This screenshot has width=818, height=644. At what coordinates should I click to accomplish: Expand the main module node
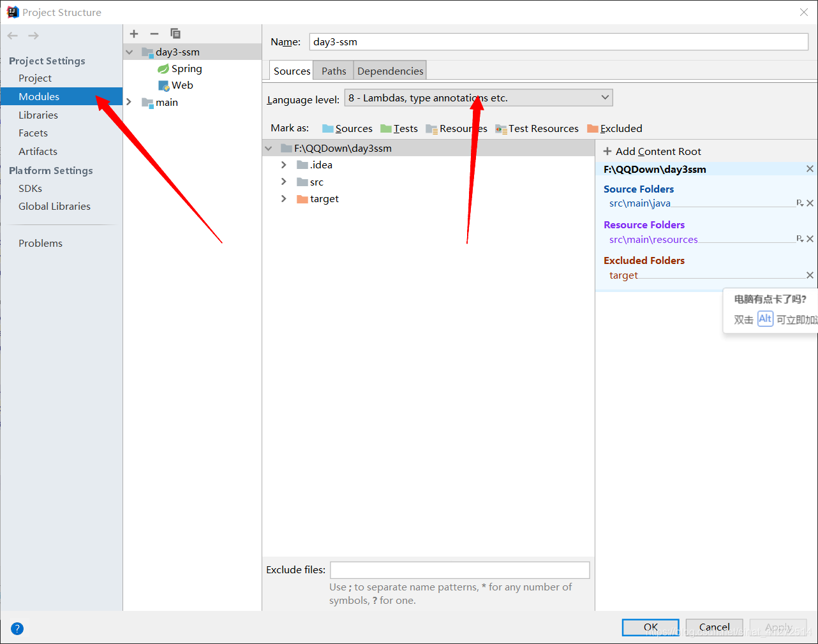129,102
